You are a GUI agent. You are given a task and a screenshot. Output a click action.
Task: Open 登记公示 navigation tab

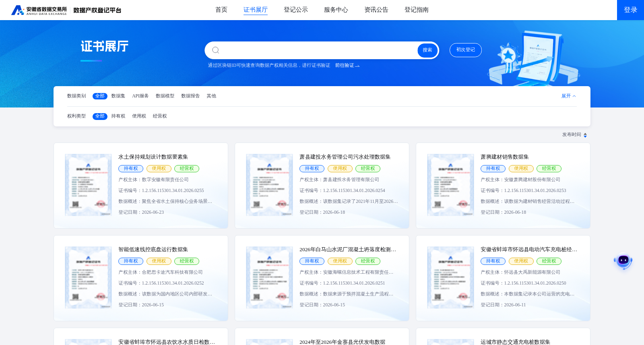pyautogui.click(x=296, y=10)
